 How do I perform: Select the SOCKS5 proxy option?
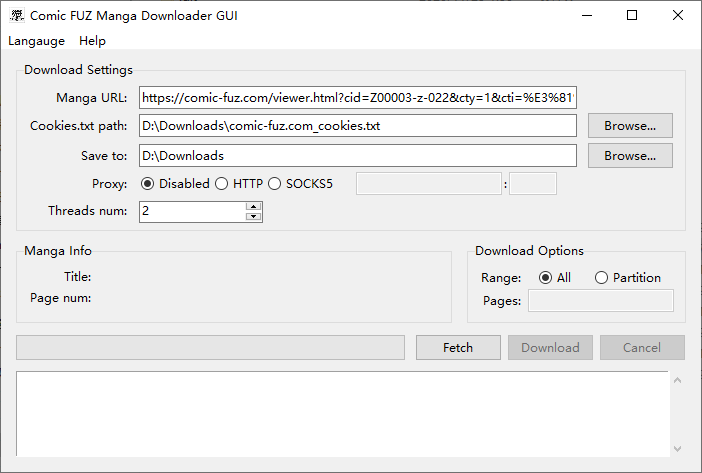coord(300,184)
